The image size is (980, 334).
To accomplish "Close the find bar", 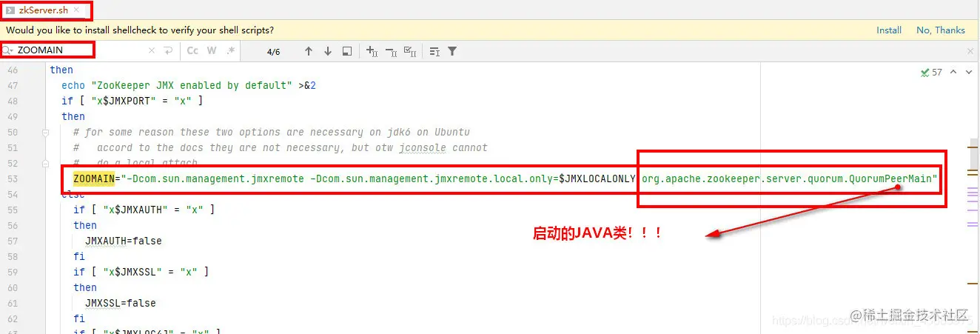I will point(970,51).
